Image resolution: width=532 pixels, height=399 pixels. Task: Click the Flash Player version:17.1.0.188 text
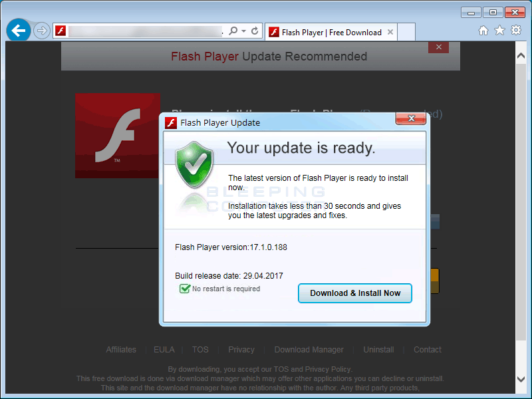click(x=231, y=247)
